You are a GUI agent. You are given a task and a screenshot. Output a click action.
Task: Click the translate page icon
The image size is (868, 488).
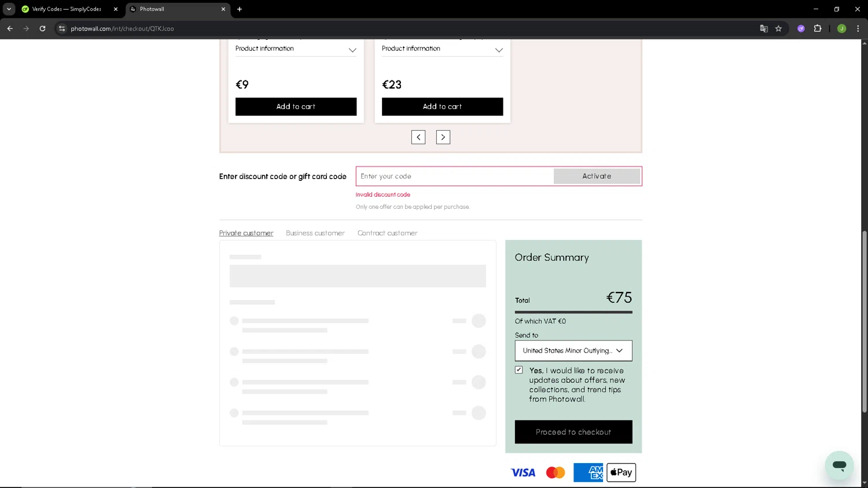(764, 28)
